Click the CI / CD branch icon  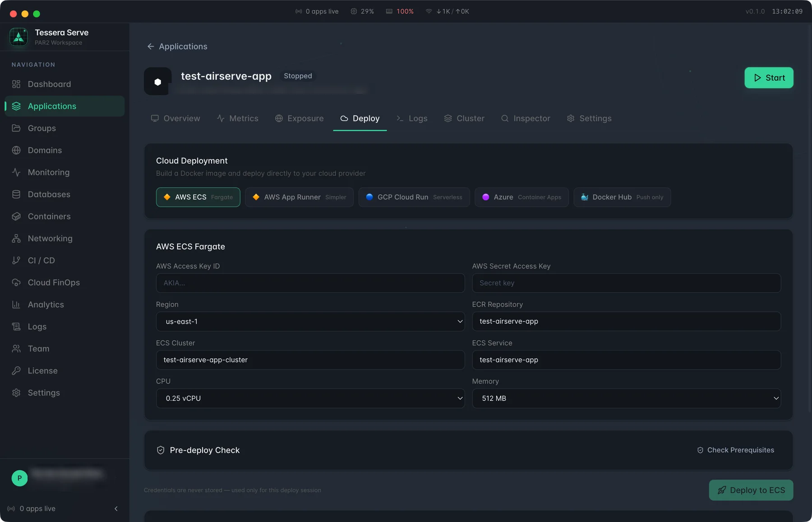click(16, 260)
